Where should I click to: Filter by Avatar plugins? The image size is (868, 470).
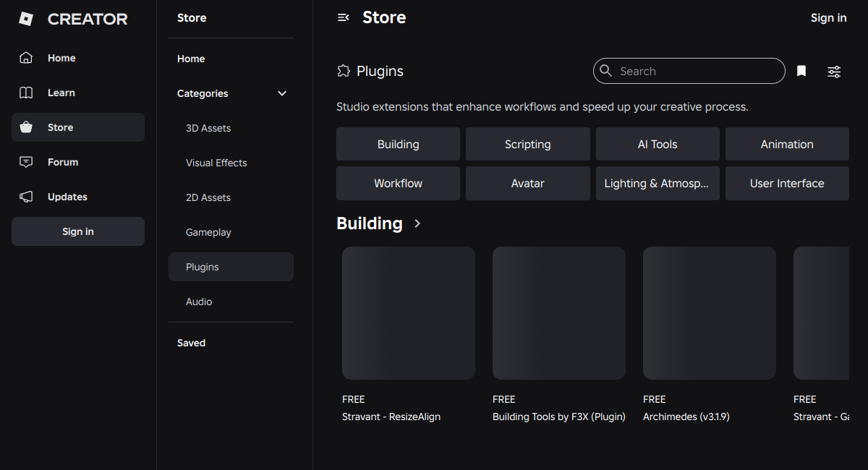coord(528,183)
